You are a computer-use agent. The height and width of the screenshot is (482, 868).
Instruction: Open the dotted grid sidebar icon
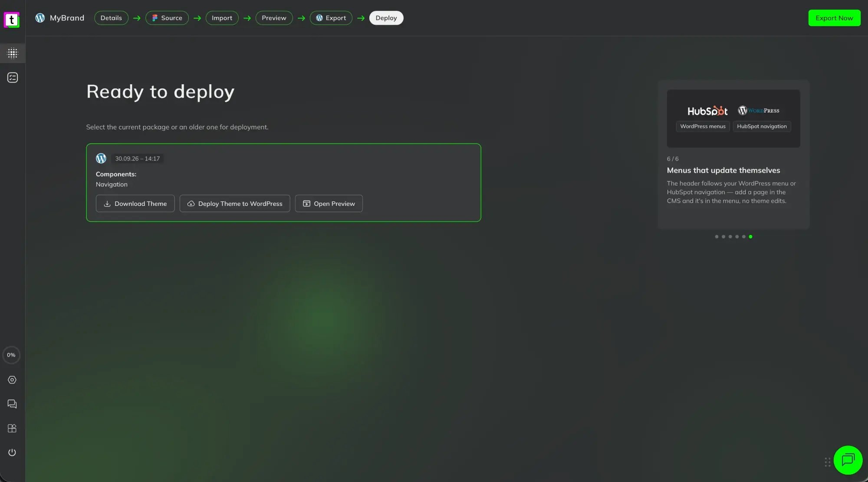[x=13, y=53]
